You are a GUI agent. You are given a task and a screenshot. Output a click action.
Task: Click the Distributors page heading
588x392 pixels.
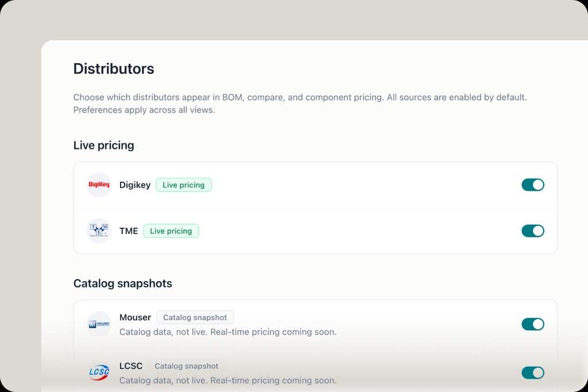click(x=114, y=69)
